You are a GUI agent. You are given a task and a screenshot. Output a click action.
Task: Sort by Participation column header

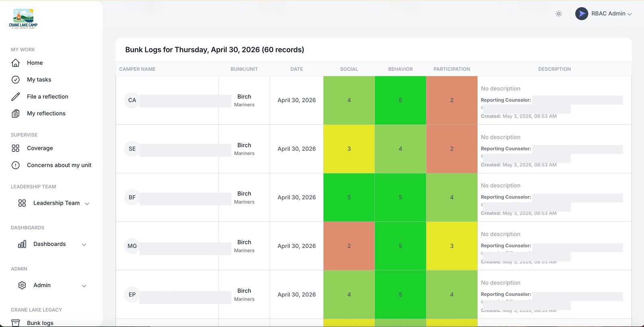tap(452, 69)
